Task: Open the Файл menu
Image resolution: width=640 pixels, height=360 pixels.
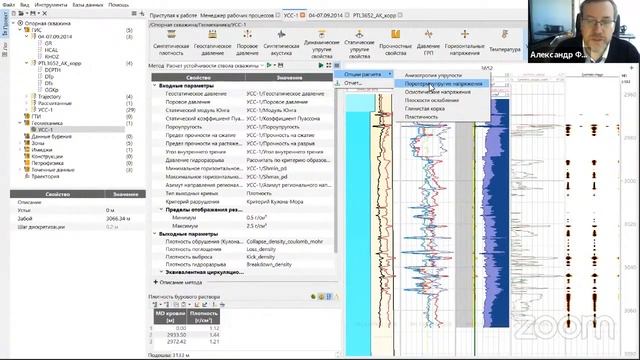Action: [9, 5]
